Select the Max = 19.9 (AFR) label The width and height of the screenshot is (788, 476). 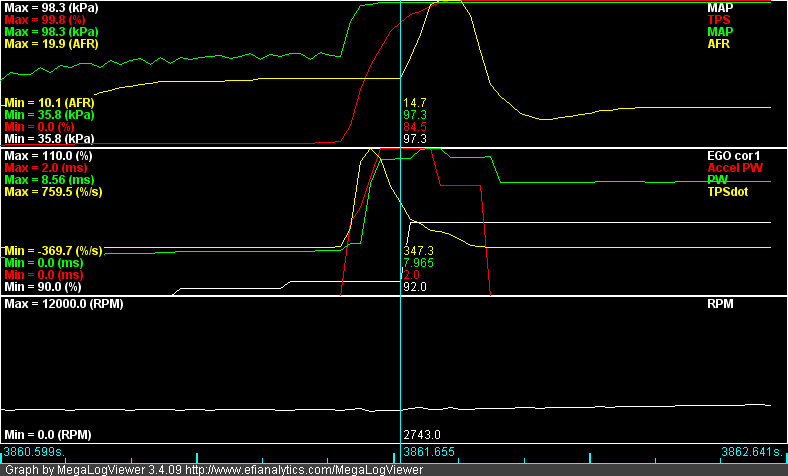point(50,44)
